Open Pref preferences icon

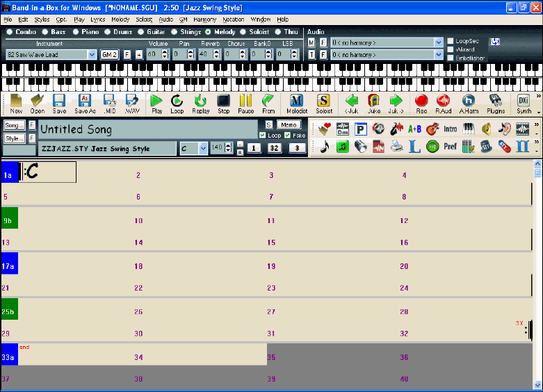451,147
